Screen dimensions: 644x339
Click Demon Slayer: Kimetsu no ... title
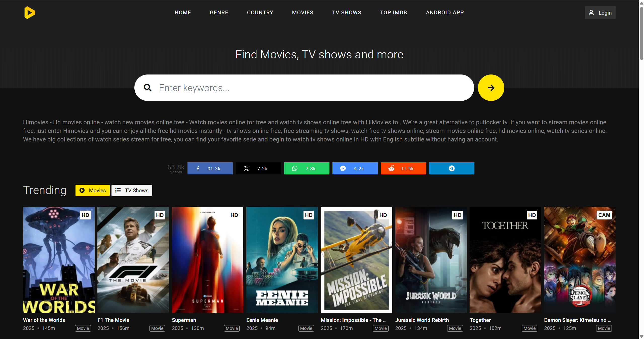(578, 320)
